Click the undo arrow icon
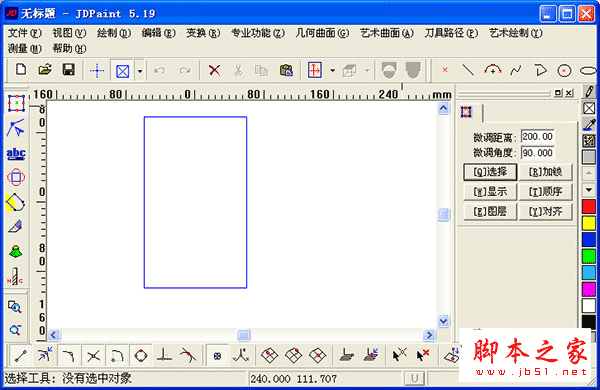This screenshot has height=390, width=600. point(159,71)
